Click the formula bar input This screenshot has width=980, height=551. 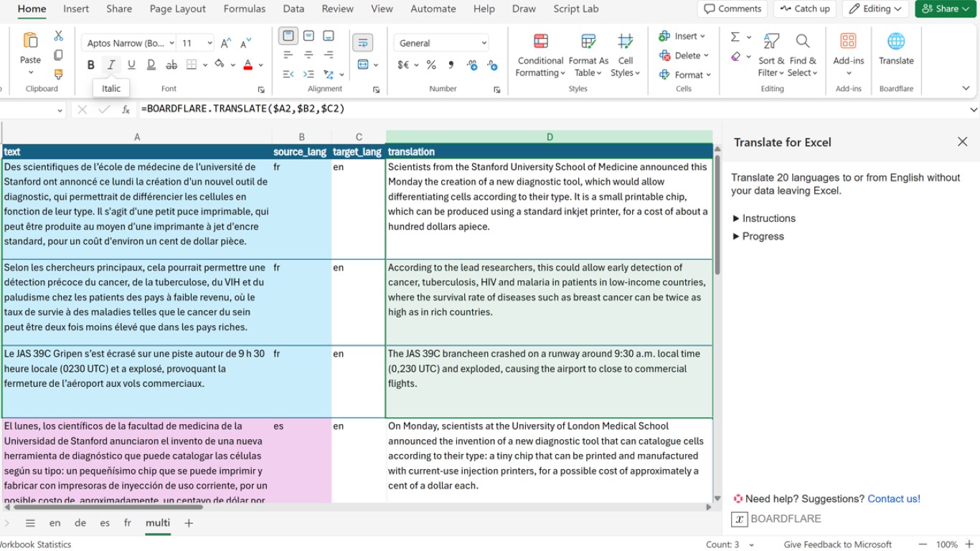[x=552, y=109]
